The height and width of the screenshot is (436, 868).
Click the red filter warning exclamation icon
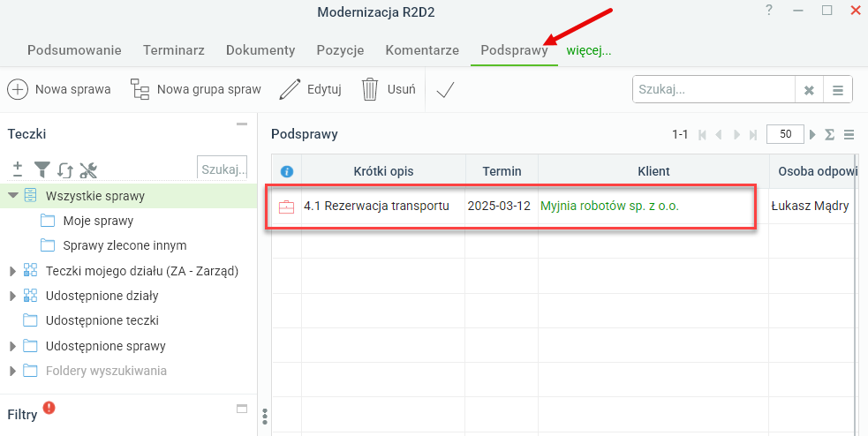click(x=49, y=408)
